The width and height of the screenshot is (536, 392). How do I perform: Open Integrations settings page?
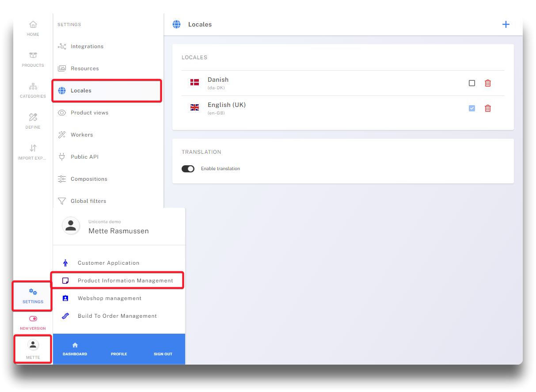(x=87, y=46)
